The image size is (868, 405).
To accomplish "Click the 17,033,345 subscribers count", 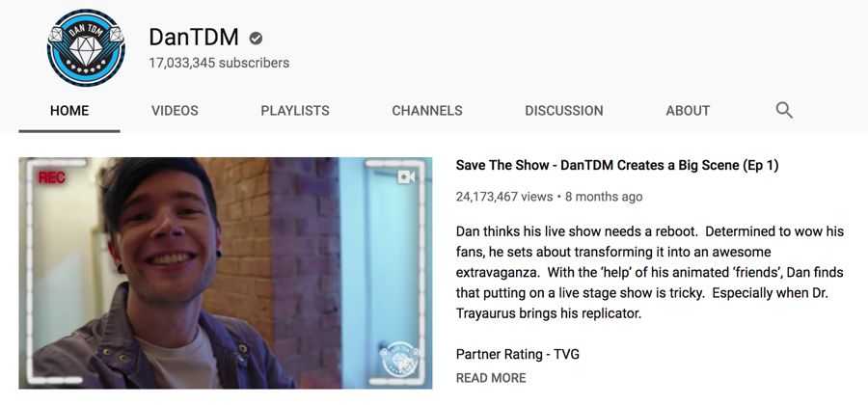I will [219, 63].
